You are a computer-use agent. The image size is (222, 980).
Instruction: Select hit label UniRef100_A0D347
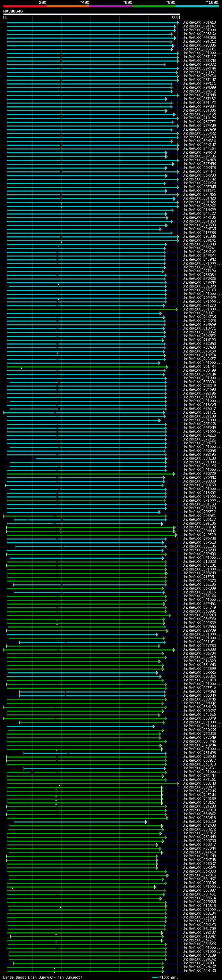[199, 844]
